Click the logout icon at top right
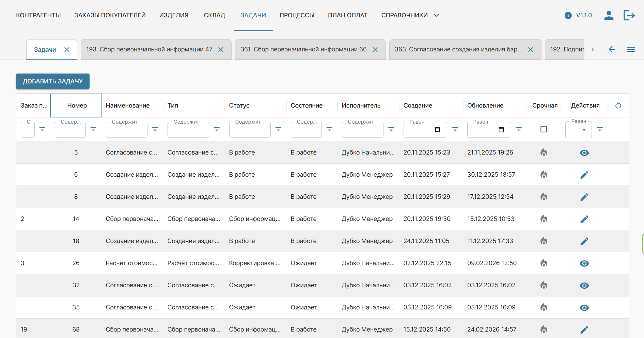The image size is (644, 338). click(629, 15)
